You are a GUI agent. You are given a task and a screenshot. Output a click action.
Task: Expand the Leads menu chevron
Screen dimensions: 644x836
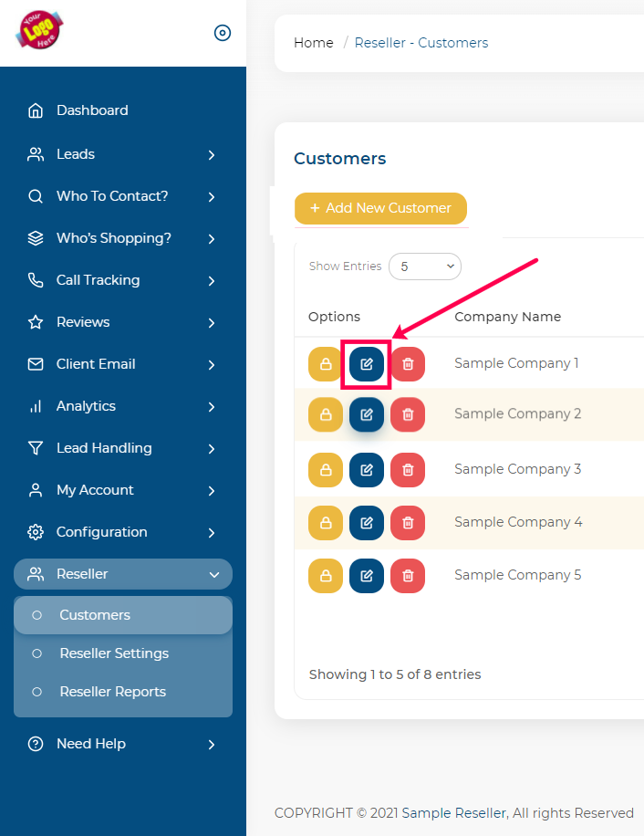pyautogui.click(x=212, y=155)
